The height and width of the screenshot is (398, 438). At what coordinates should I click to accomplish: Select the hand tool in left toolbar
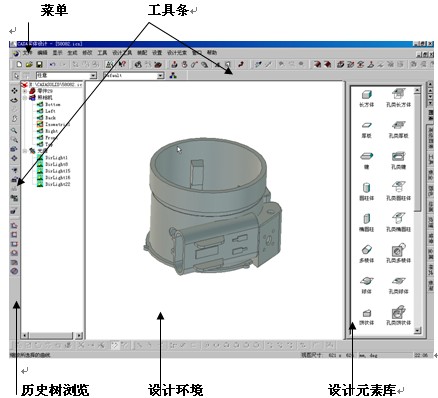click(14, 119)
